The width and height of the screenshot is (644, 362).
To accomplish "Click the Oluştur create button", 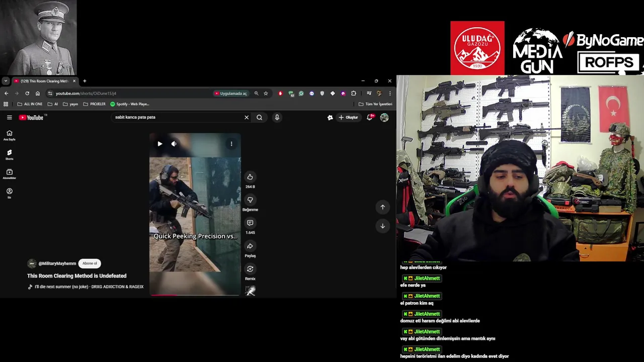I will click(348, 117).
